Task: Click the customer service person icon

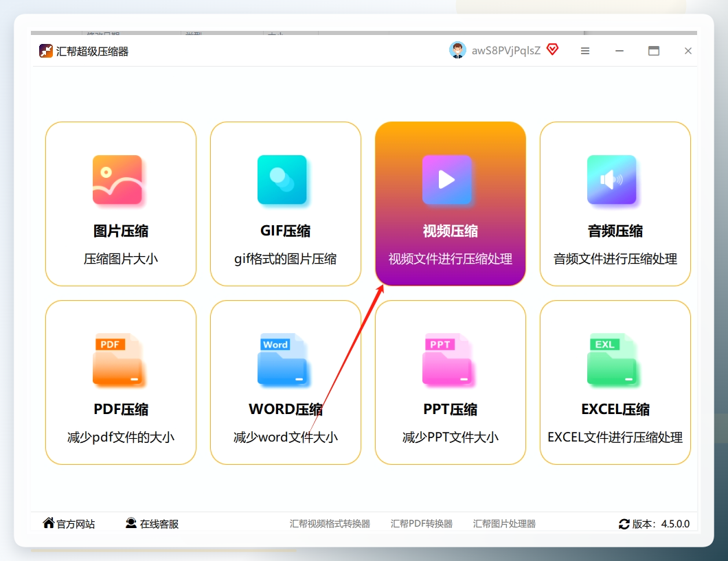Action: [131, 523]
